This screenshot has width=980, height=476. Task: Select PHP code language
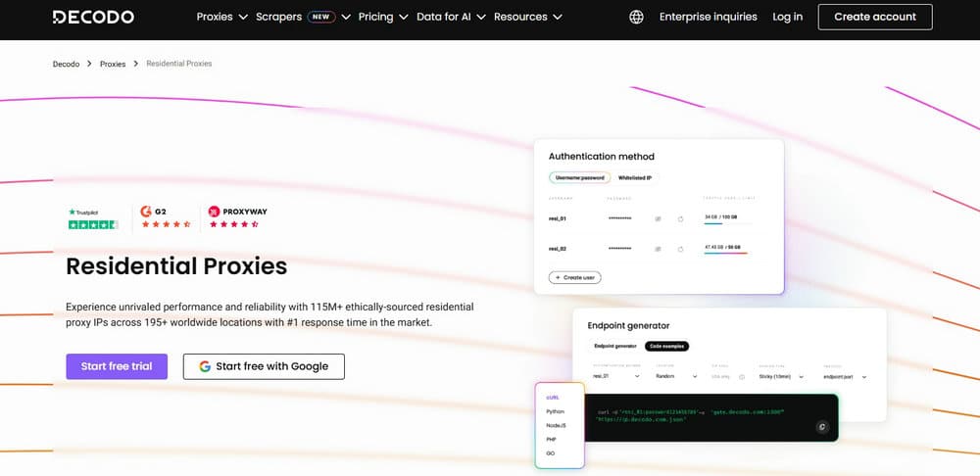coord(551,440)
